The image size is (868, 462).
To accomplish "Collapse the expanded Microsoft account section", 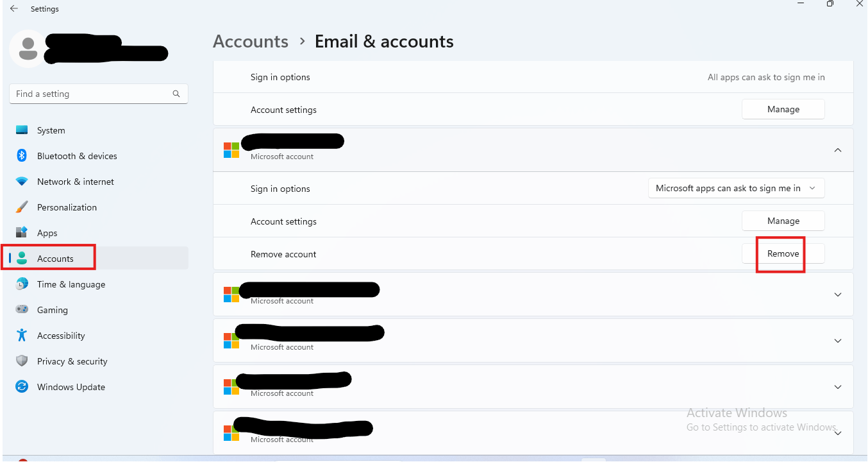I will [837, 150].
